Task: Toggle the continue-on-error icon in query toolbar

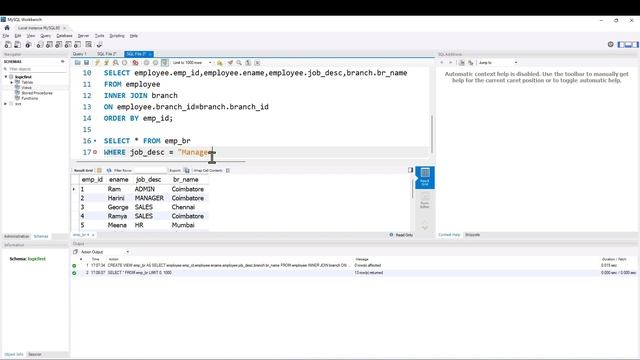Action: pos(135,62)
